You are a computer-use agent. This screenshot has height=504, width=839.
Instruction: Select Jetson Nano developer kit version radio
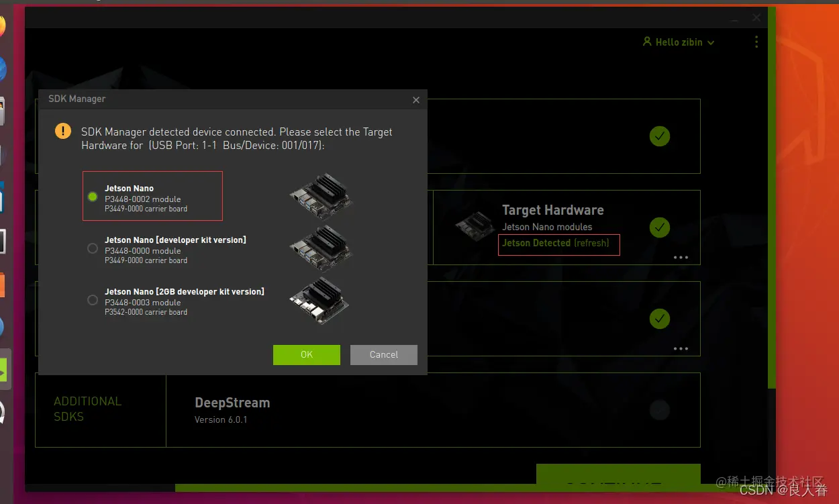pyautogui.click(x=93, y=248)
